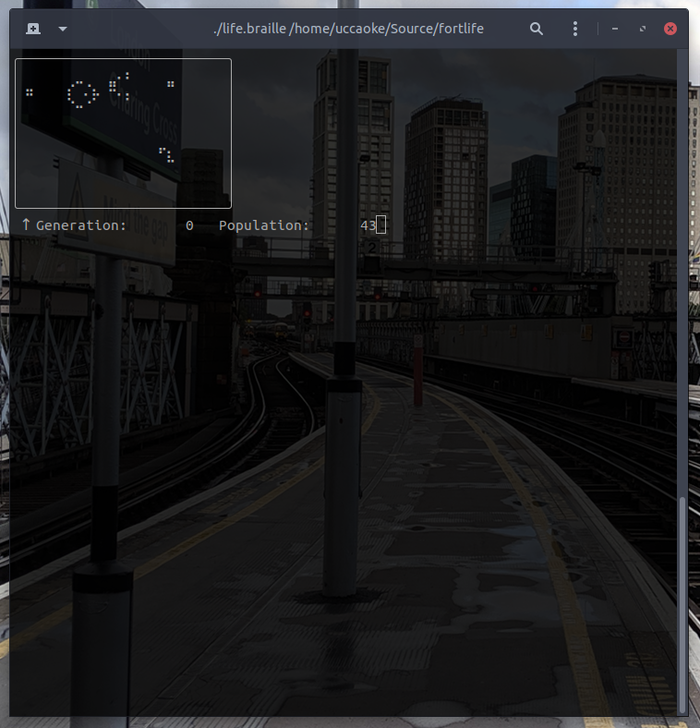Click the Generation: label

point(81,225)
